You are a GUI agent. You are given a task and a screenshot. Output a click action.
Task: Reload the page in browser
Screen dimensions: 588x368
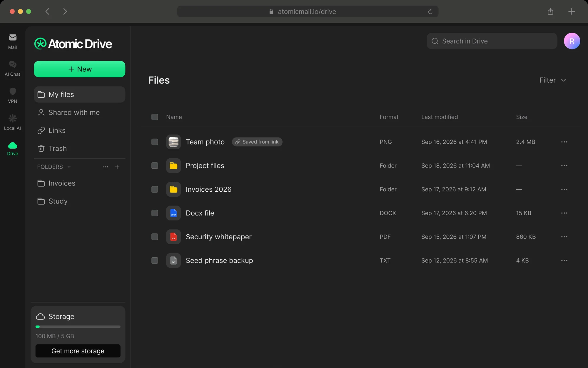(x=430, y=11)
